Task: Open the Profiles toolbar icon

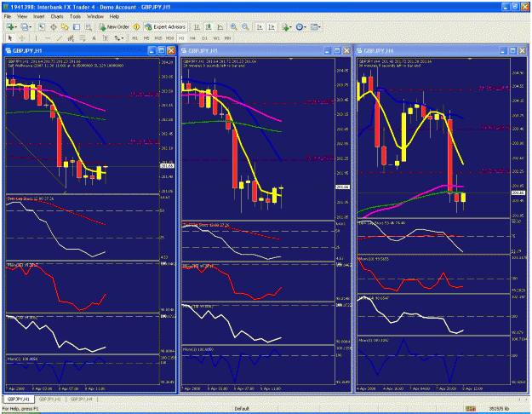Action: coord(24,26)
